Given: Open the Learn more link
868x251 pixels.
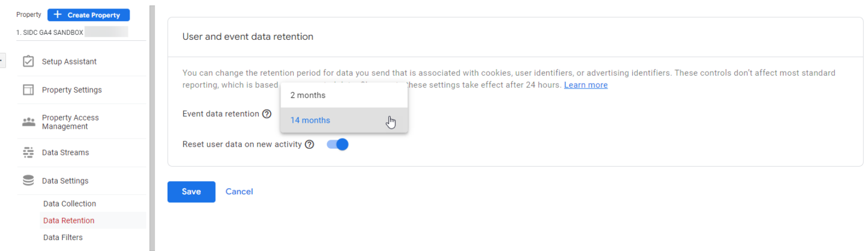Looking at the screenshot, I should [x=585, y=85].
